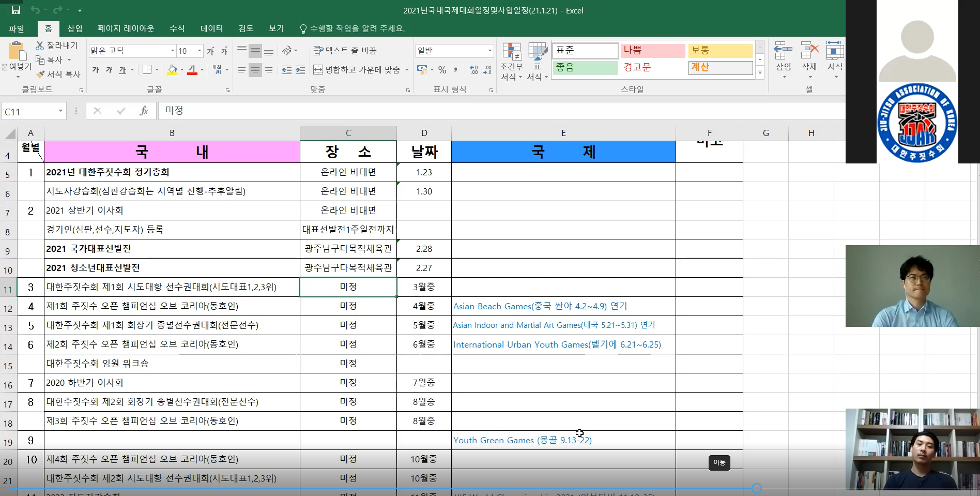This screenshot has width=980, height=496.
Task: Expand the number format dropdown (일반)
Action: tap(489, 51)
